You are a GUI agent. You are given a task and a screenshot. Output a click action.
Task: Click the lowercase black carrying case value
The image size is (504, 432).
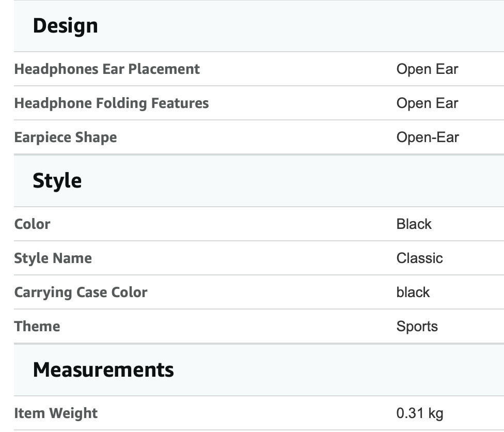coord(413,292)
